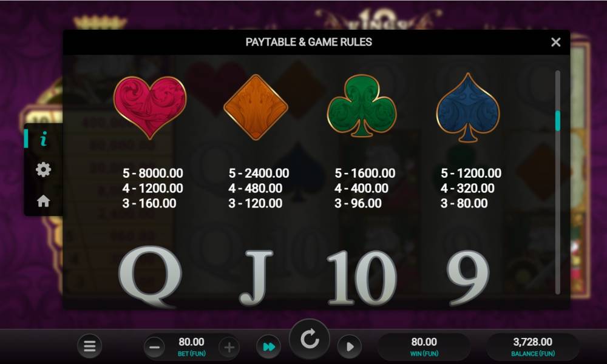Start autoplay with the play button
The width and height of the screenshot is (607, 364).
[x=350, y=346]
